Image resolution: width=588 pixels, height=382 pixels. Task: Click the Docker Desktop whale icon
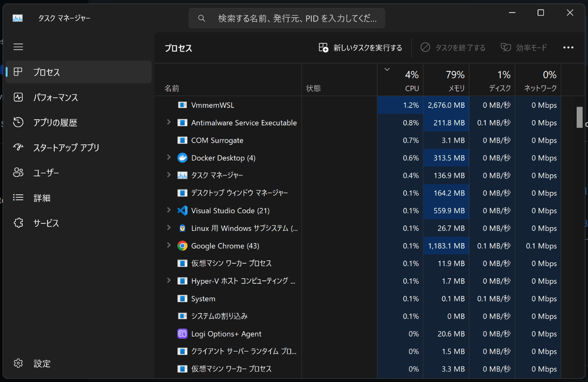182,158
